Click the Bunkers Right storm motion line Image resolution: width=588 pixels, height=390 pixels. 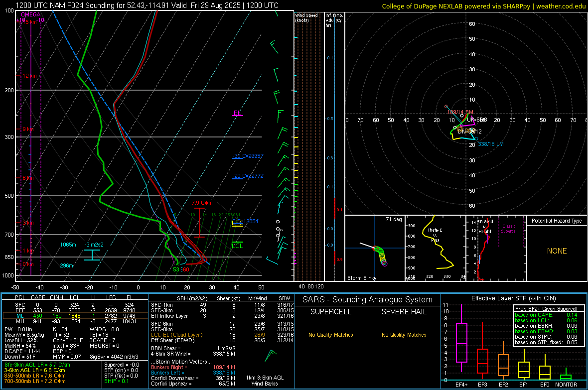click(x=193, y=367)
